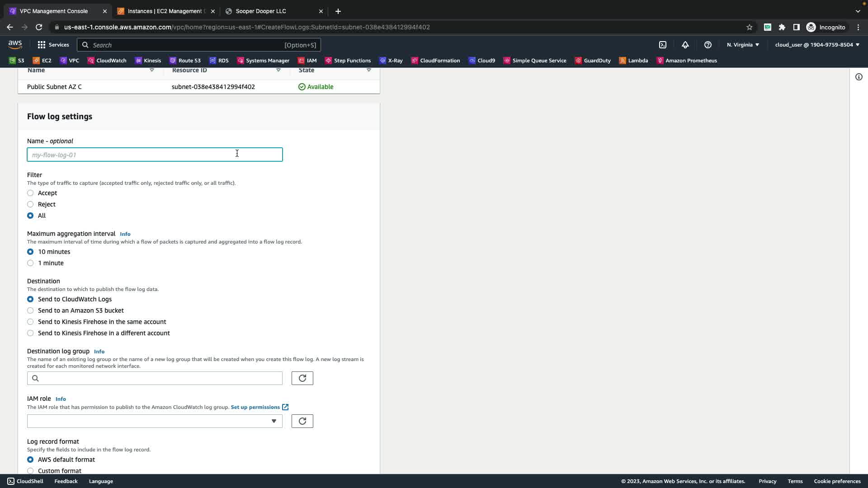Click the help question mark icon
The width and height of the screenshot is (868, 488).
pyautogui.click(x=708, y=45)
